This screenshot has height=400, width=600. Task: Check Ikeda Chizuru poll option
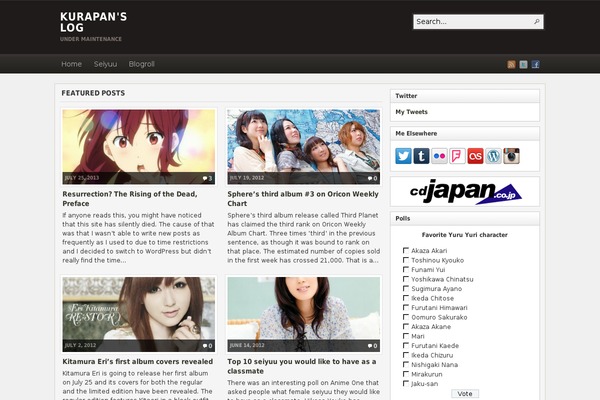tap(406, 355)
